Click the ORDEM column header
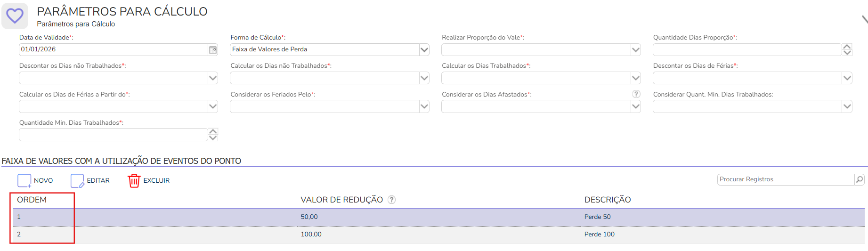This screenshot has width=868, height=251. click(x=32, y=200)
